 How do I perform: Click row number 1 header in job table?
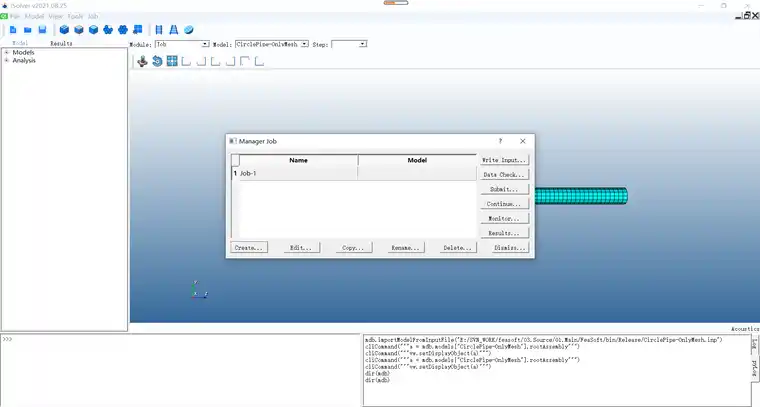235,173
